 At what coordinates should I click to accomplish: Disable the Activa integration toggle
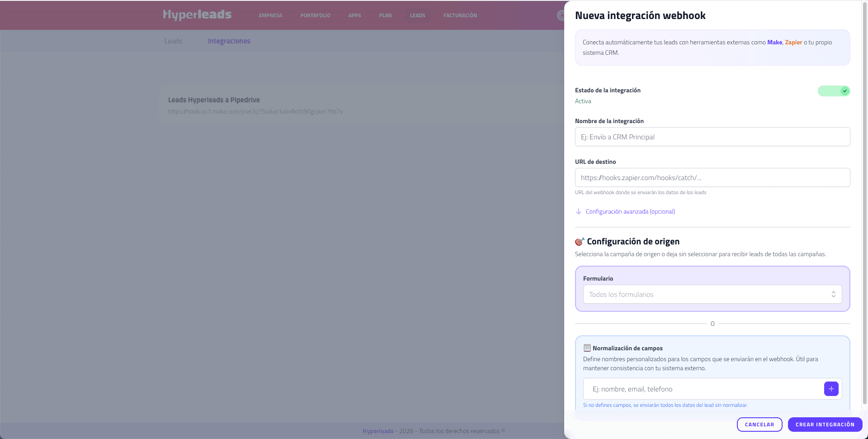(x=834, y=91)
